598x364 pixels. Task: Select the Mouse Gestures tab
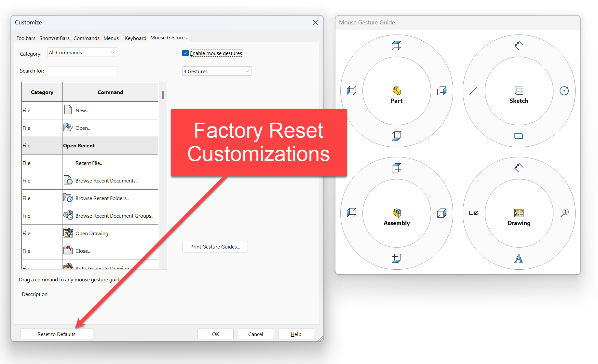169,38
